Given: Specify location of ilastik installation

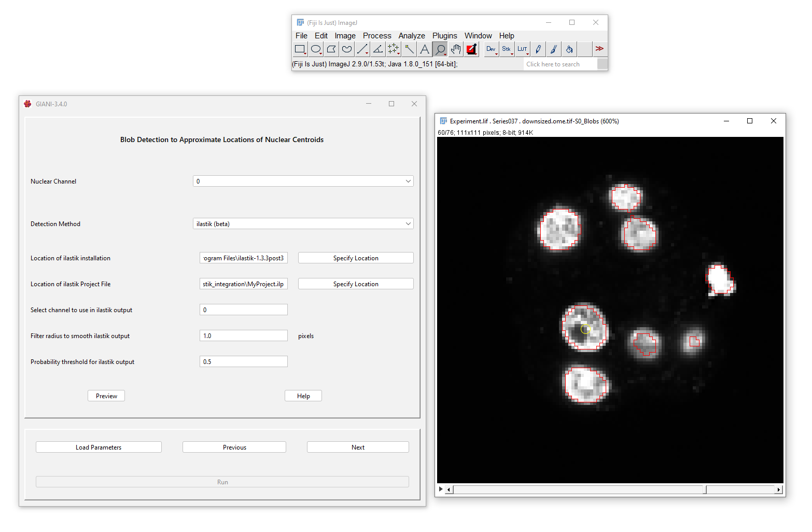Looking at the screenshot, I should pyautogui.click(x=356, y=258).
